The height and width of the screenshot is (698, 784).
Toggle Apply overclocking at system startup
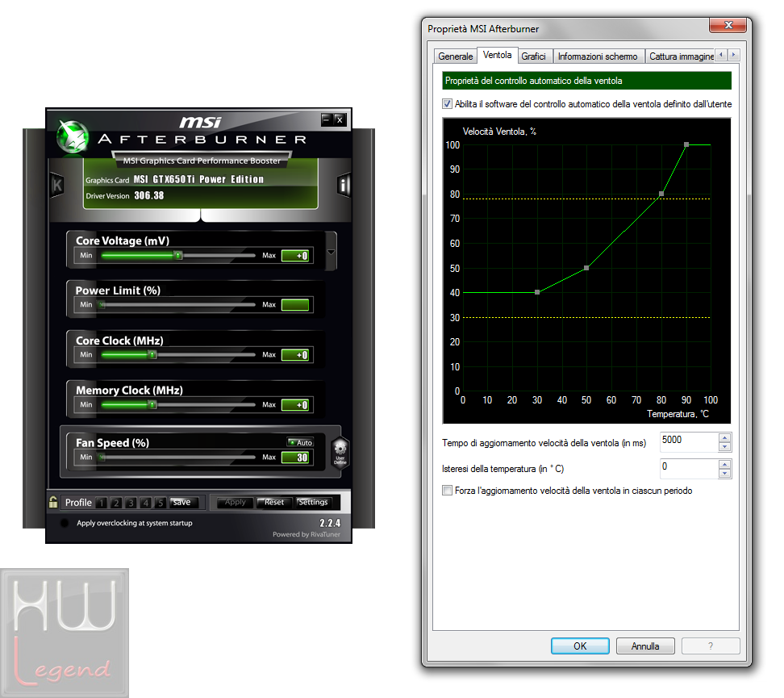point(64,523)
